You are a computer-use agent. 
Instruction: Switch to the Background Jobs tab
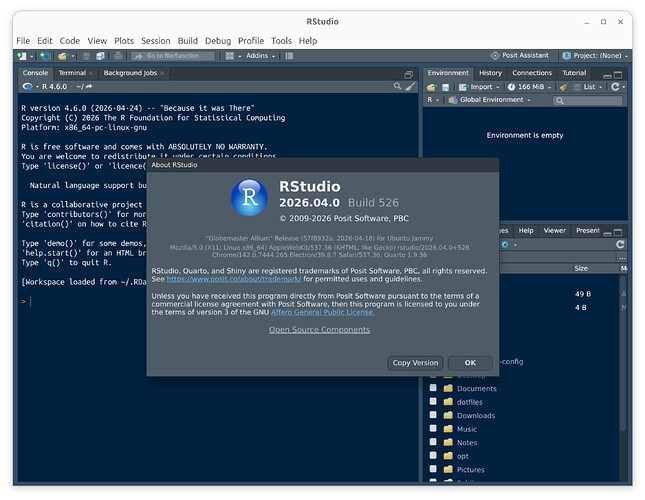130,73
